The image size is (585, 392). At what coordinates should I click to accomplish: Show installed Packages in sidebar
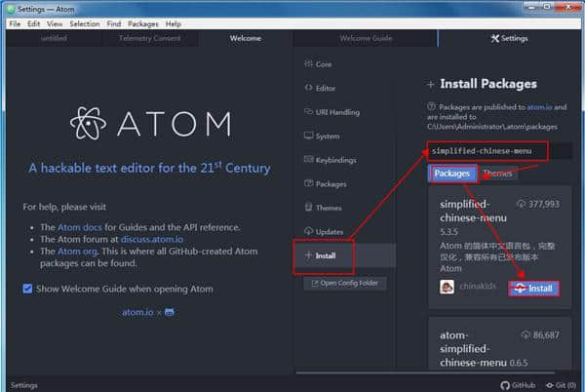coord(331,183)
